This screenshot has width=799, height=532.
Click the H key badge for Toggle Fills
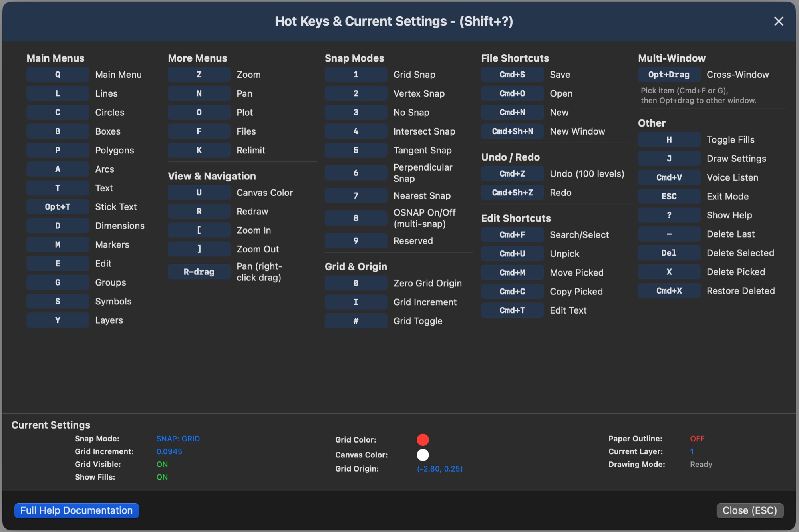[669, 140]
